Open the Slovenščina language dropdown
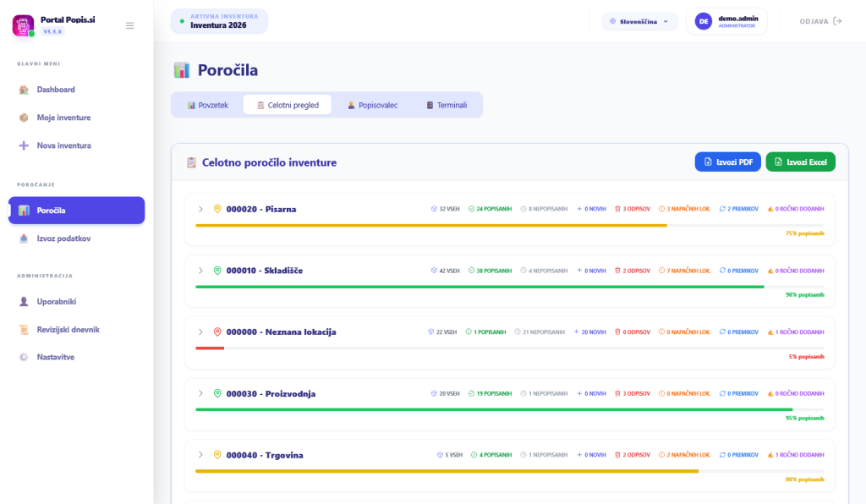Screen dimensions: 866x504 pos(639,21)
